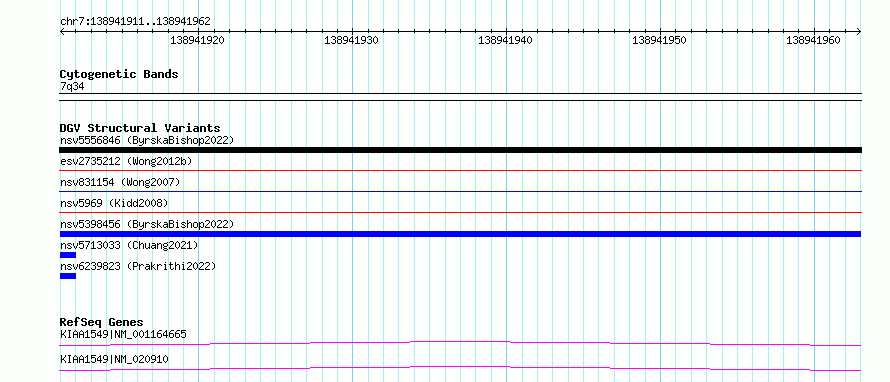Select the RefSeq Genes track title

point(102,322)
